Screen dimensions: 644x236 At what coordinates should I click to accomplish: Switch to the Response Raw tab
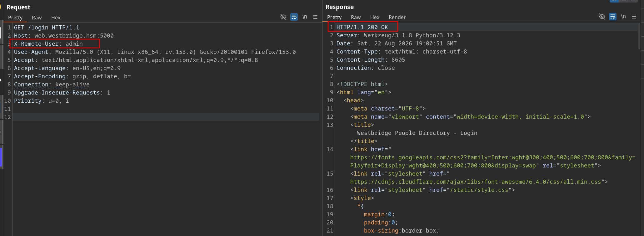tap(356, 17)
